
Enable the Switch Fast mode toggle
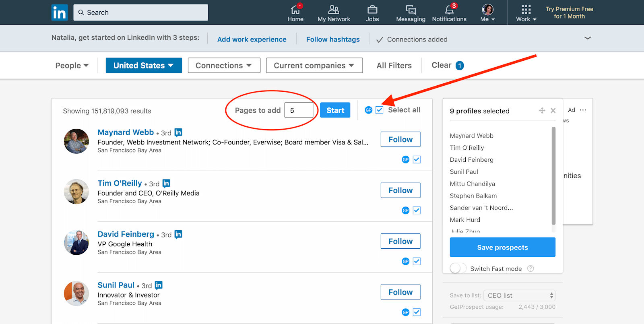458,268
